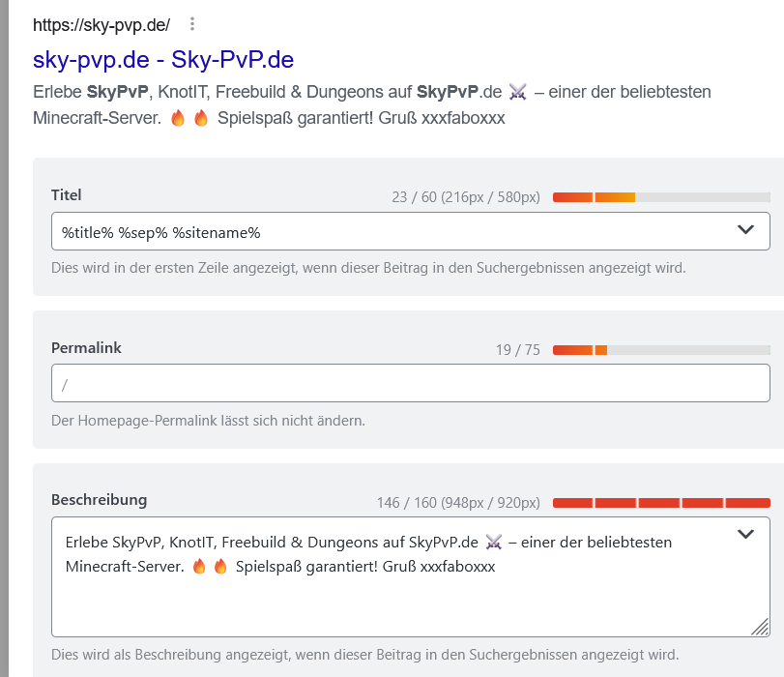Open the "sky-pvp.de - Sky-PvP.de" preview title link
The image size is (784, 677).
(162, 60)
